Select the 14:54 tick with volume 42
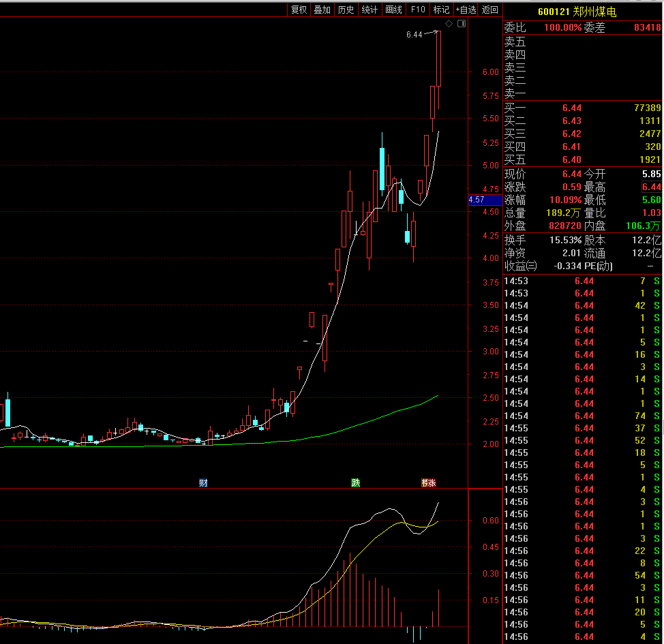Screen dimensions: 664x644 coord(583,306)
